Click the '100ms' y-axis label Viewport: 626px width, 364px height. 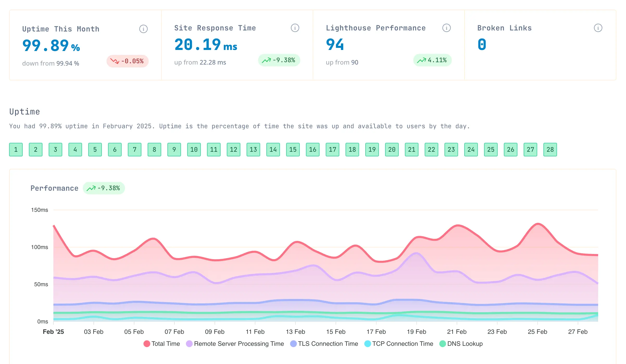pyautogui.click(x=40, y=247)
